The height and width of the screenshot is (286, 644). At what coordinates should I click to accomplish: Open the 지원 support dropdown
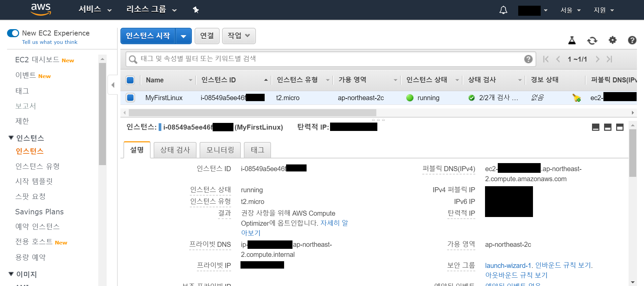(x=604, y=10)
